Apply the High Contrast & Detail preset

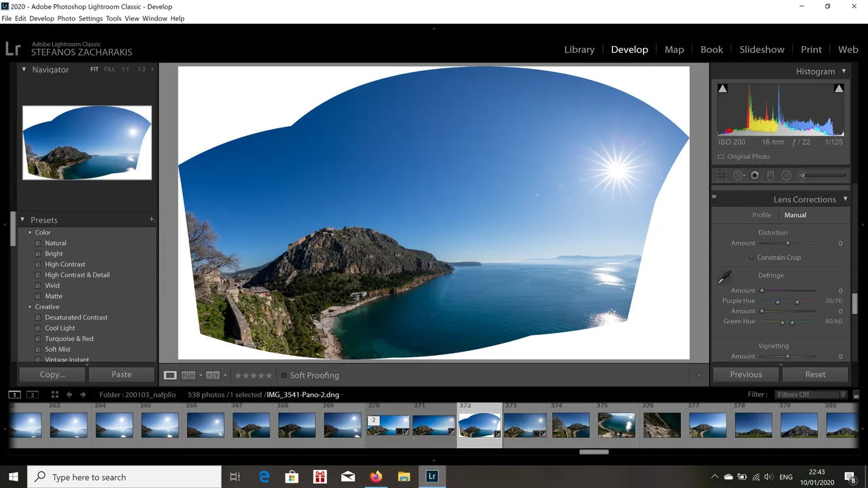pos(77,274)
